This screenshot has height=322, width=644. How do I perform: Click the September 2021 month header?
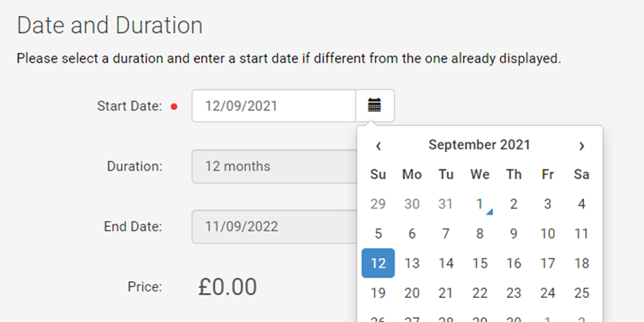coord(480,145)
